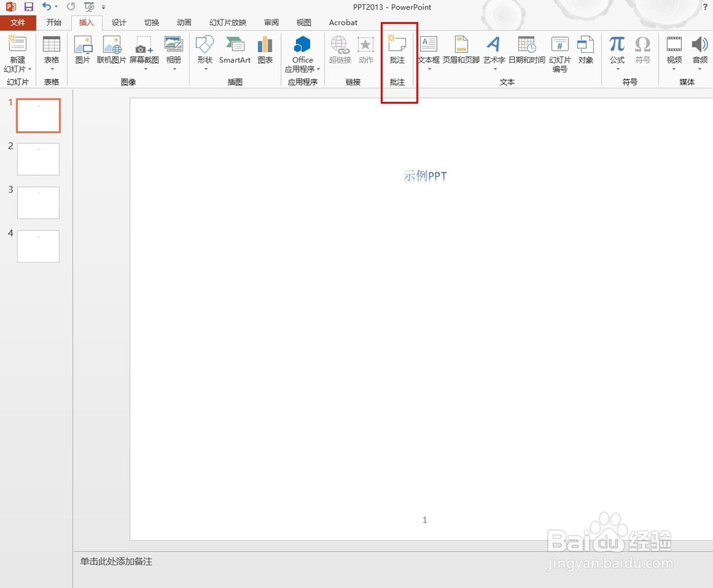The image size is (713, 588).
Task: Open the Photo Album (相册) tool
Action: point(174,44)
